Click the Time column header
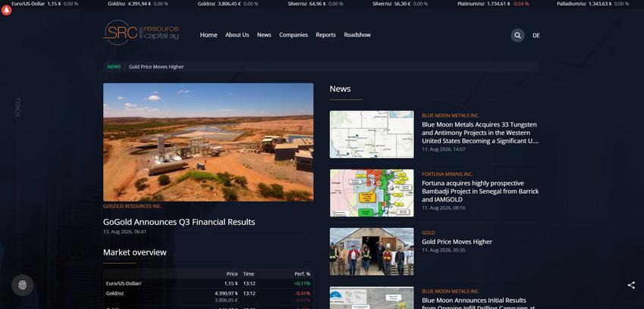Viewport: 644px width, 309px height. [x=249, y=273]
